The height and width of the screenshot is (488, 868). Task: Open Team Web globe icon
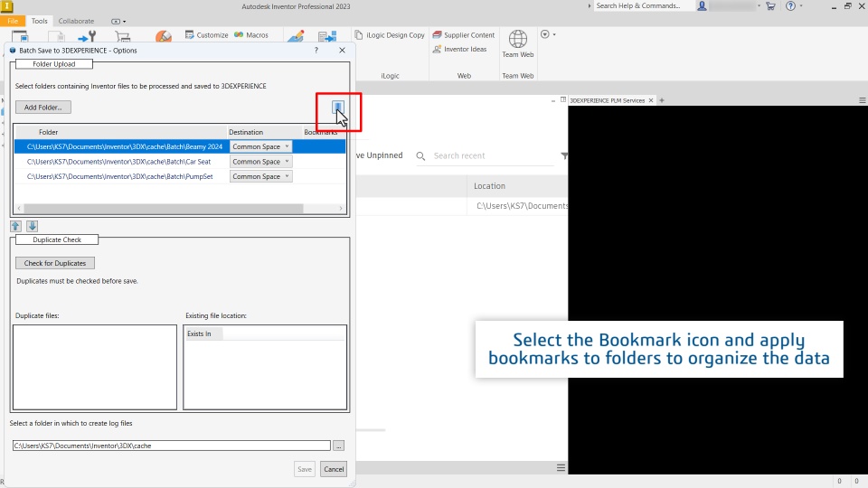pos(517,39)
